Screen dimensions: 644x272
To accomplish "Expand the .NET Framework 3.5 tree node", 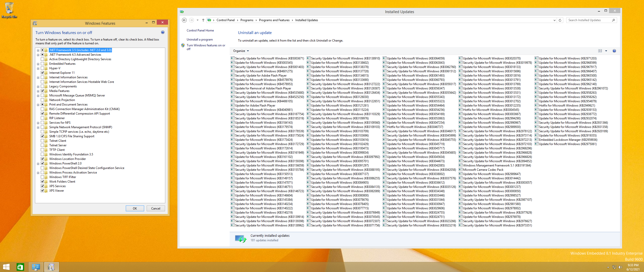I will click(x=38, y=50).
